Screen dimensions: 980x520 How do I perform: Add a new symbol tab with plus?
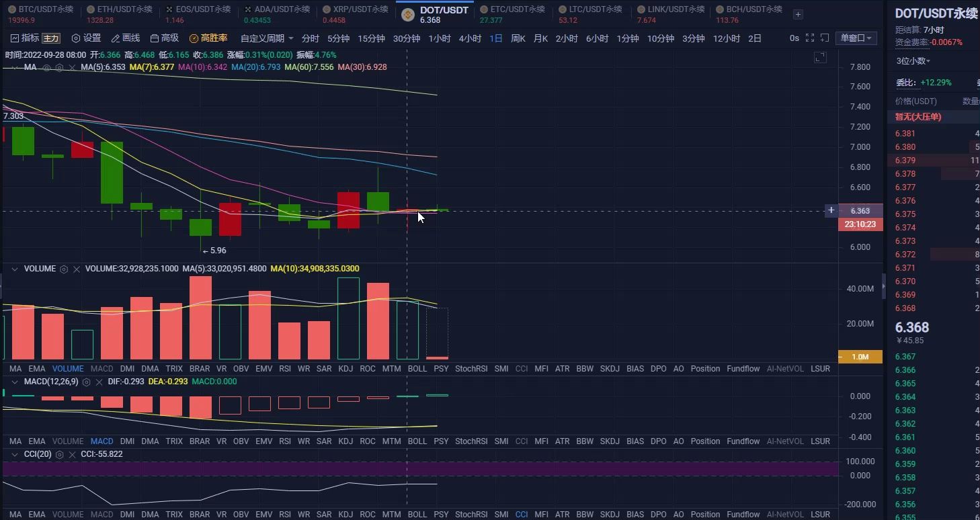coord(798,14)
